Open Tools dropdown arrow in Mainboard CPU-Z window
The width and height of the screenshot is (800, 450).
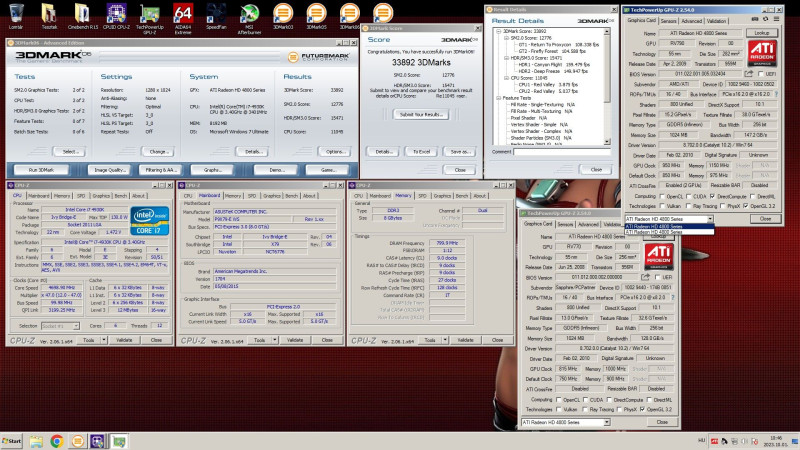tap(274, 340)
